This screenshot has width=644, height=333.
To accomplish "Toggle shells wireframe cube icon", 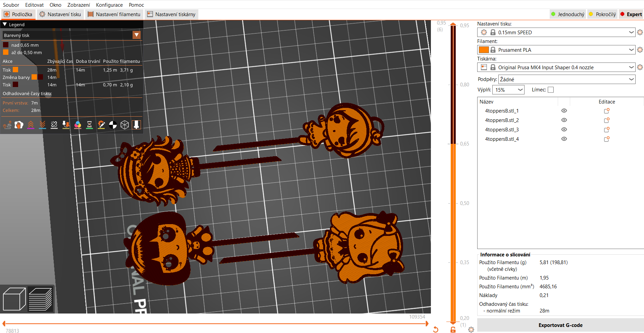I will [x=125, y=125].
